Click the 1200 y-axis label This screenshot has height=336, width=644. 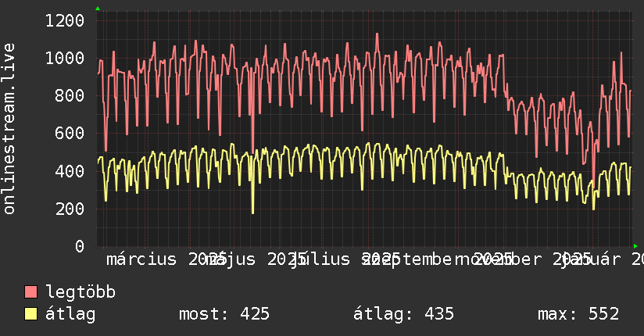[65, 20]
